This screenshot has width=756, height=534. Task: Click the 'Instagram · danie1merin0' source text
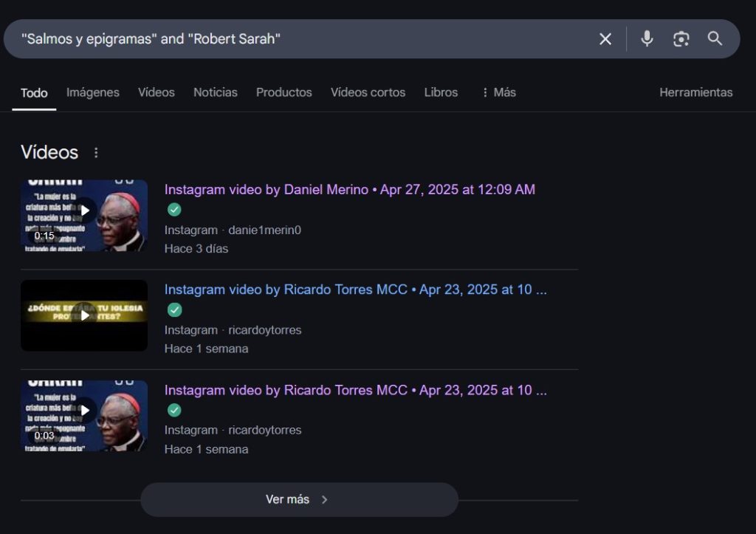point(233,230)
